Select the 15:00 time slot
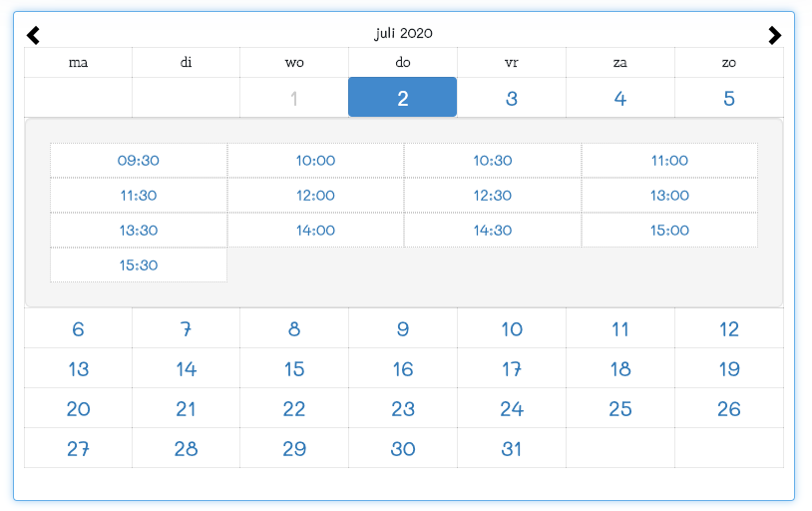The height and width of the screenshot is (511, 812). 669,231
